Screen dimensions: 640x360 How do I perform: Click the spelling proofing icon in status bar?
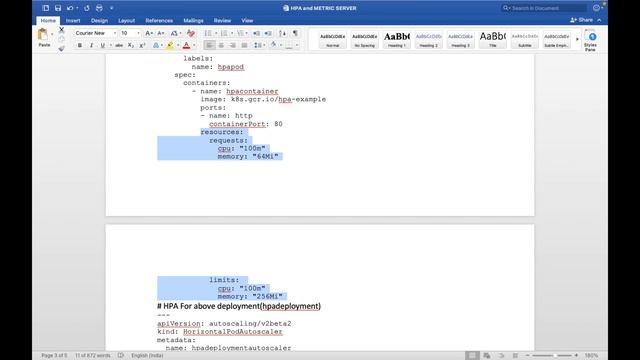coord(121,356)
